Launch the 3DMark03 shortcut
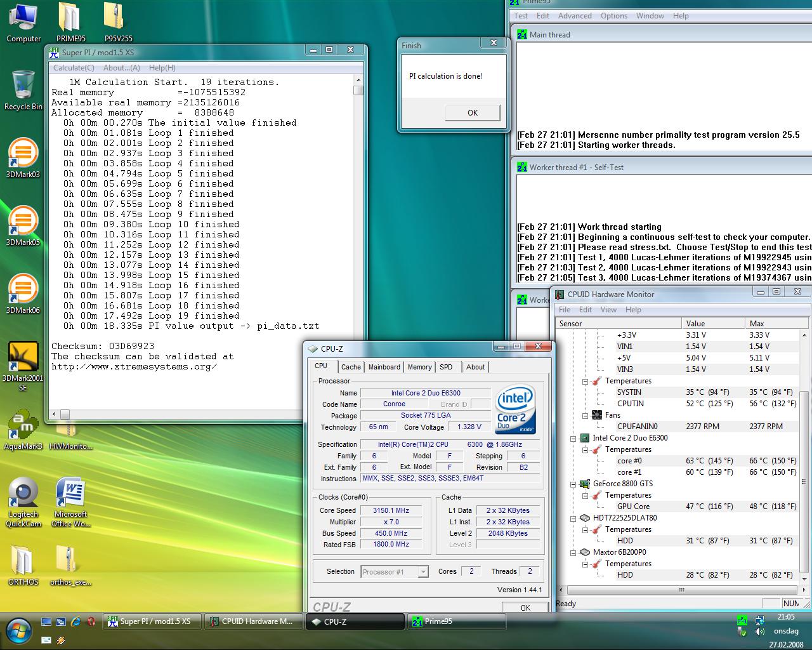 [x=23, y=158]
